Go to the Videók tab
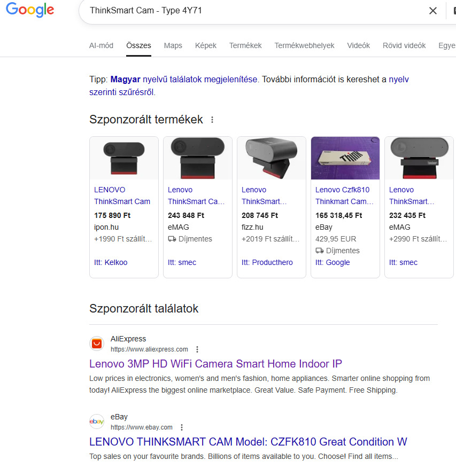This screenshot has height=476, width=456. pos(358,45)
